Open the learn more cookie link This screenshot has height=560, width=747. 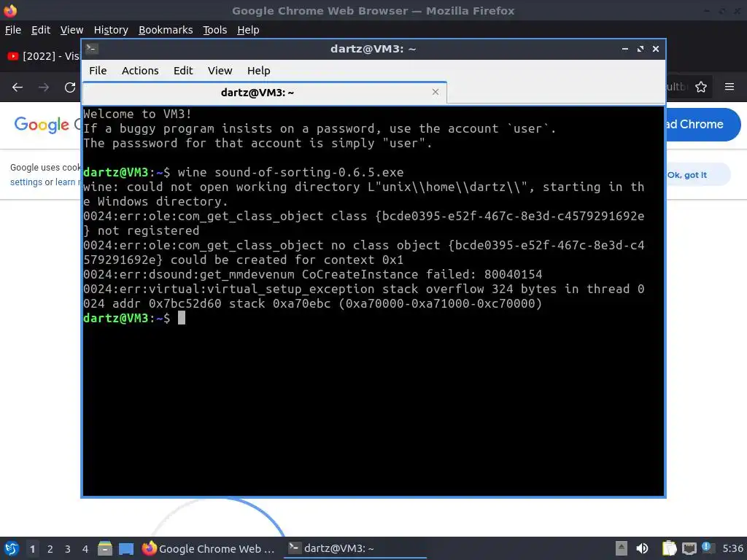click(x=68, y=182)
